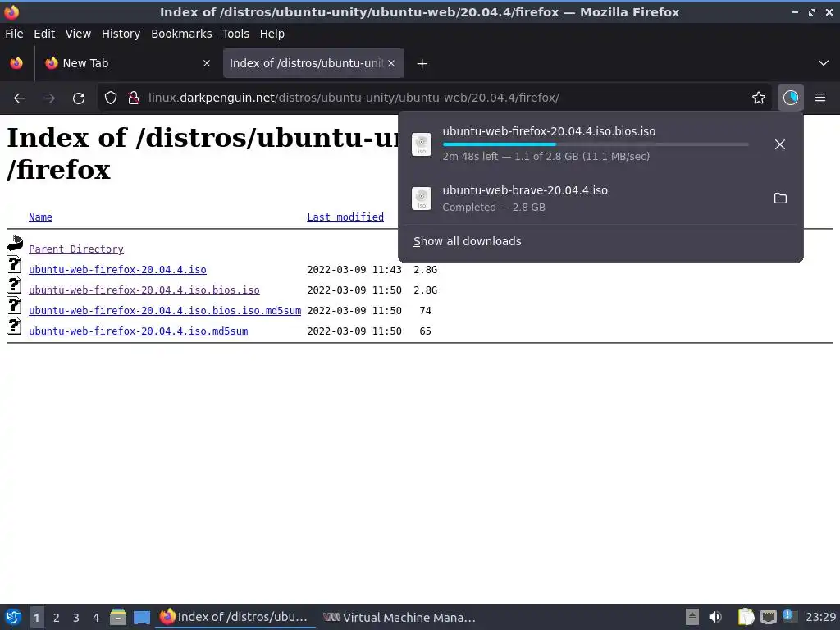Image resolution: width=840 pixels, height=630 pixels.
Task: Toggle the downloads panel button
Action: point(790,98)
